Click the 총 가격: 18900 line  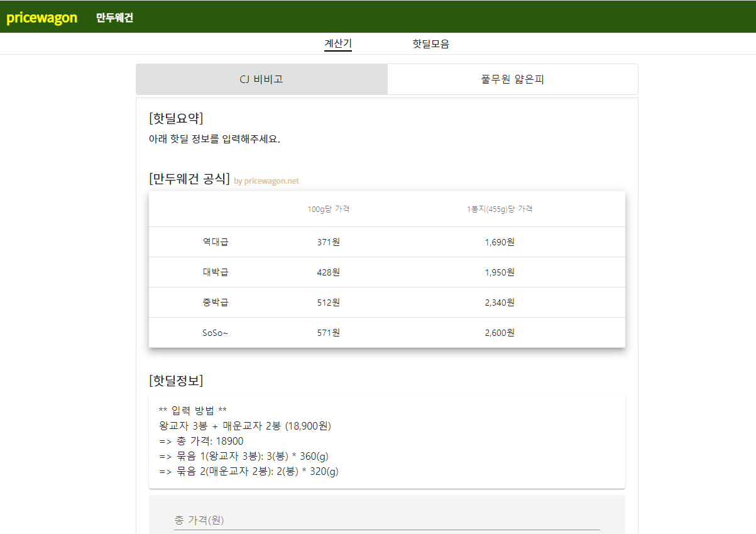201,441
